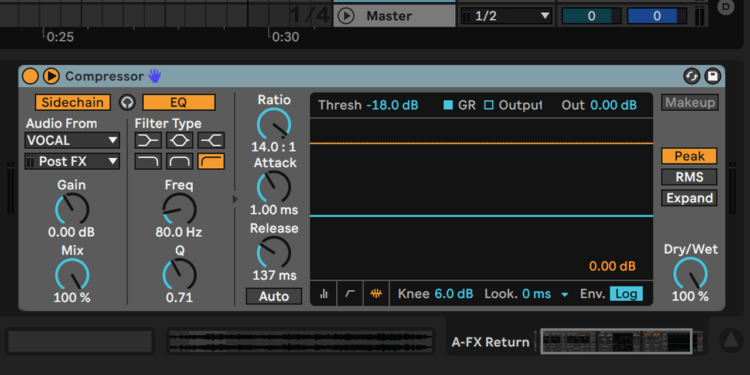Image resolution: width=750 pixels, height=375 pixels.
Task: Select the Master track title
Action: pyautogui.click(x=389, y=16)
